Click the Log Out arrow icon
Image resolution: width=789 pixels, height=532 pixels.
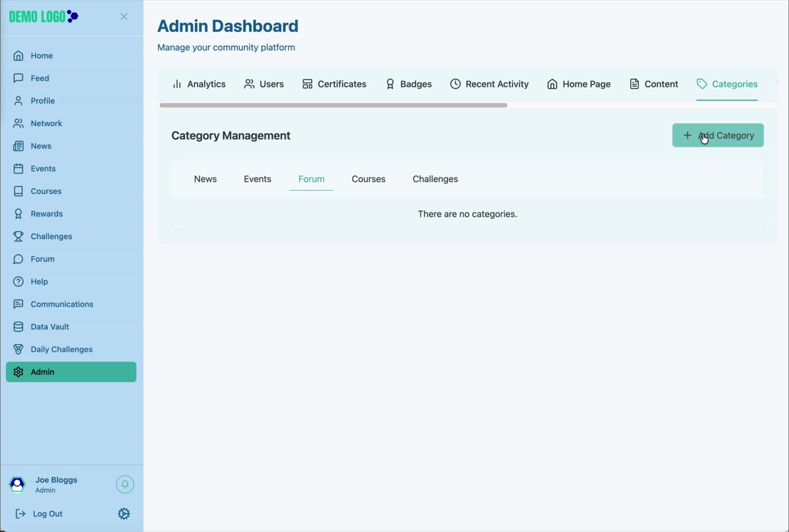[x=20, y=514]
